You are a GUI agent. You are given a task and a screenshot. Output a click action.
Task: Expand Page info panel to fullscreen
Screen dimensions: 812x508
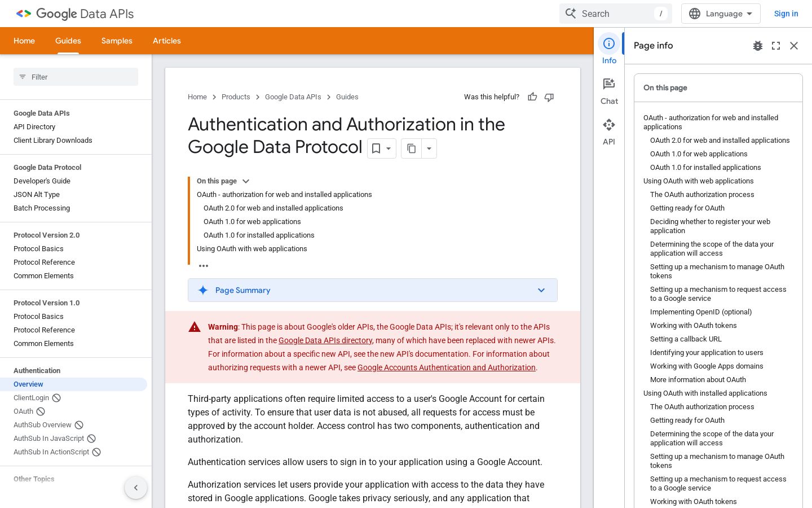click(776, 46)
